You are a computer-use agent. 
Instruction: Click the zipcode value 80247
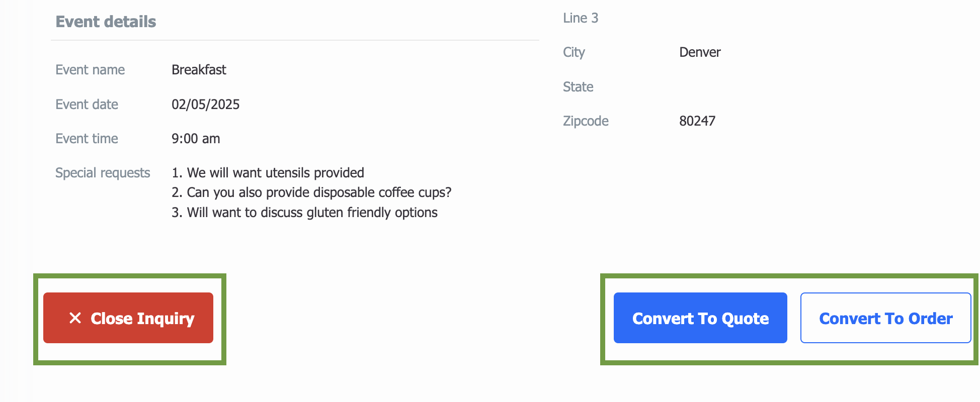(x=697, y=121)
